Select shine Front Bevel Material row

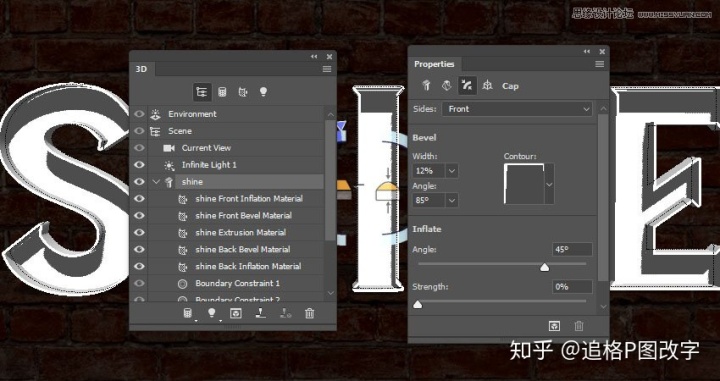point(236,216)
